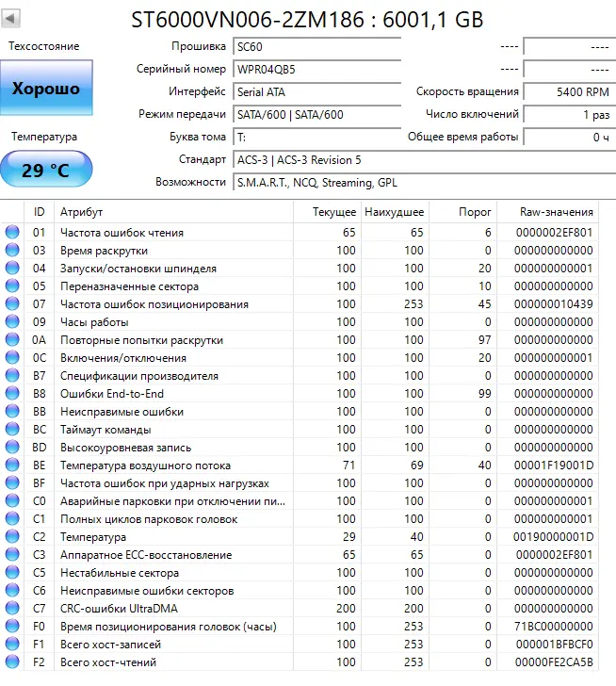Click the 29 °C temperature button
Screen dimensions: 616x686
pos(46,170)
